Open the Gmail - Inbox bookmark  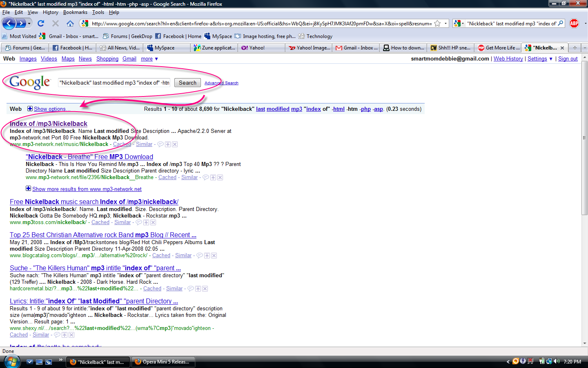click(x=69, y=36)
